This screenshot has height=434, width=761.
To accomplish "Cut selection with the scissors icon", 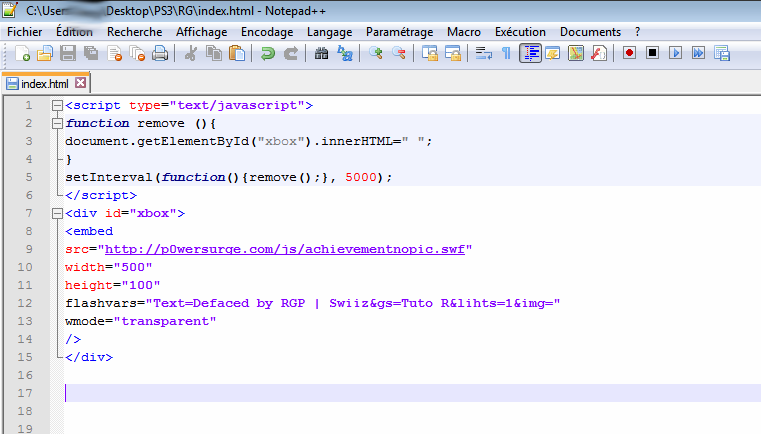I will point(191,53).
